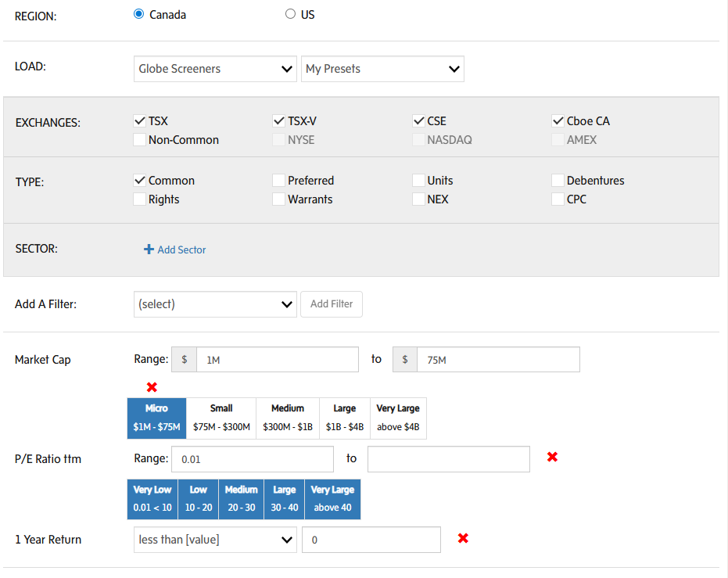Uncheck the TSX-V exchange checkbox
Image resolution: width=728 pixels, height=578 pixels.
(278, 121)
